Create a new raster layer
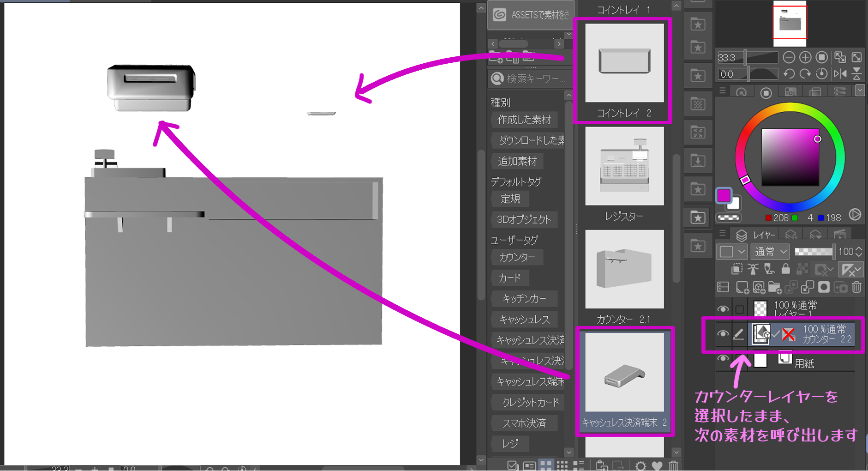Image resolution: width=868 pixels, height=471 pixels. tap(742, 286)
